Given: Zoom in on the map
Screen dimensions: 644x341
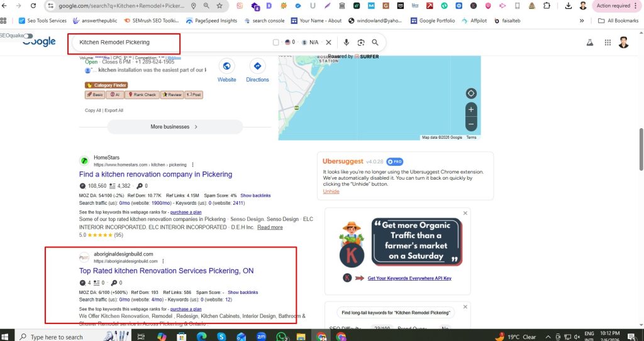Looking at the screenshot, I should (x=471, y=109).
